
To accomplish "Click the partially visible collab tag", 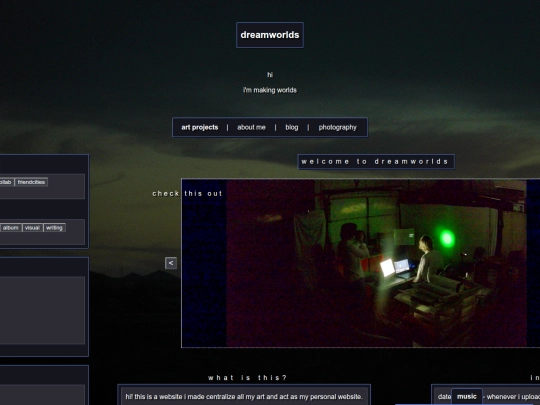I will point(7,182).
